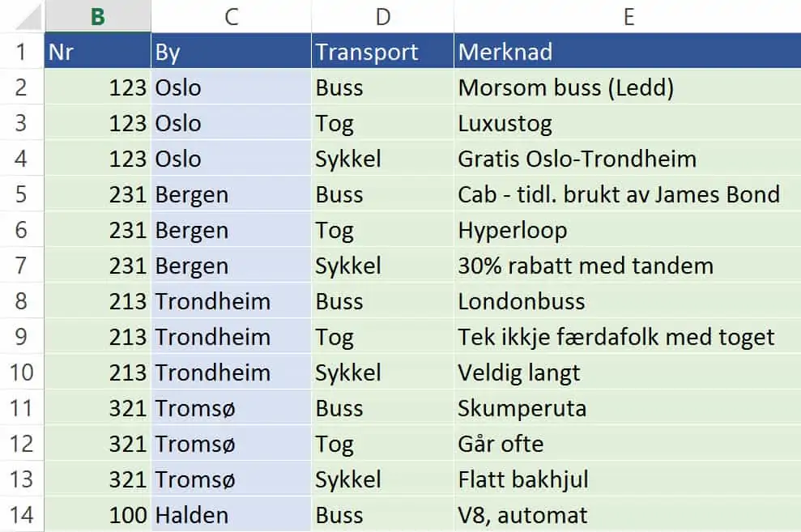Click cell with Gratis Oslo-Trondheim
Image resolution: width=801 pixels, height=532 pixels.
(x=628, y=158)
